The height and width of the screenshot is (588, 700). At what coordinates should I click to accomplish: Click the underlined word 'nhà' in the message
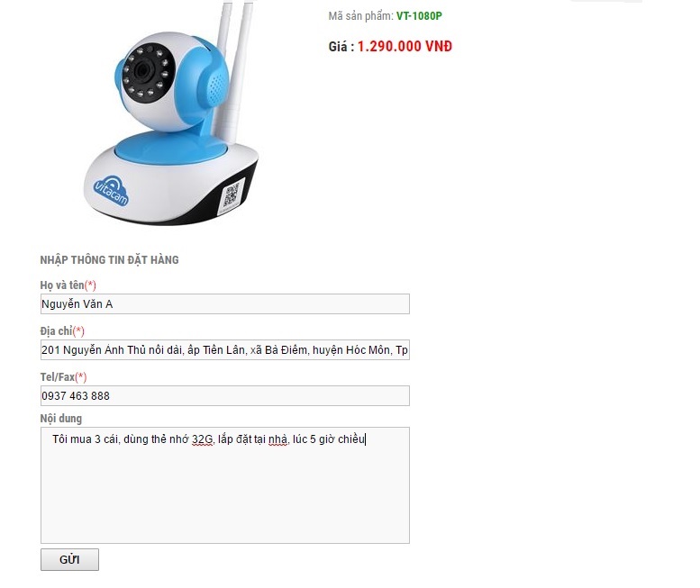(x=277, y=439)
